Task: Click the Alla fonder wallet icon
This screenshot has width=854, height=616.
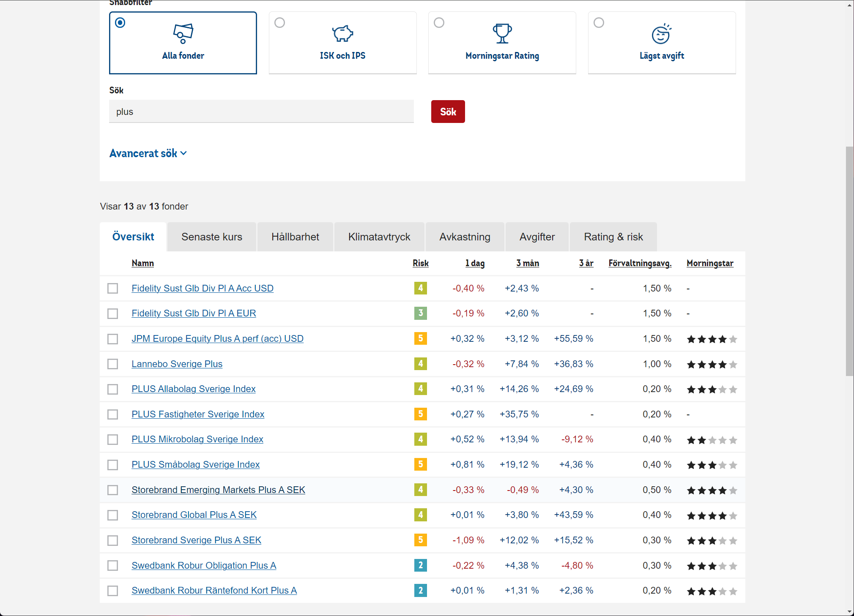Action: point(183,33)
